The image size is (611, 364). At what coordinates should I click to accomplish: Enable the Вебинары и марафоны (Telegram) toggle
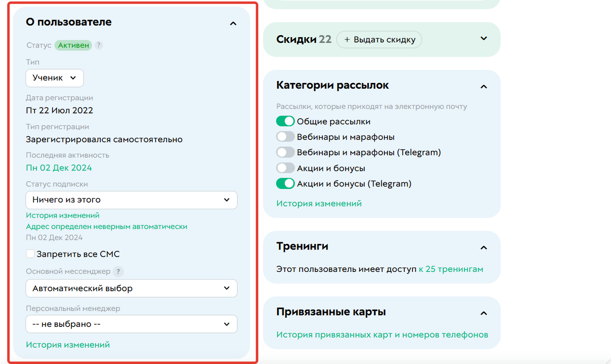click(x=286, y=152)
